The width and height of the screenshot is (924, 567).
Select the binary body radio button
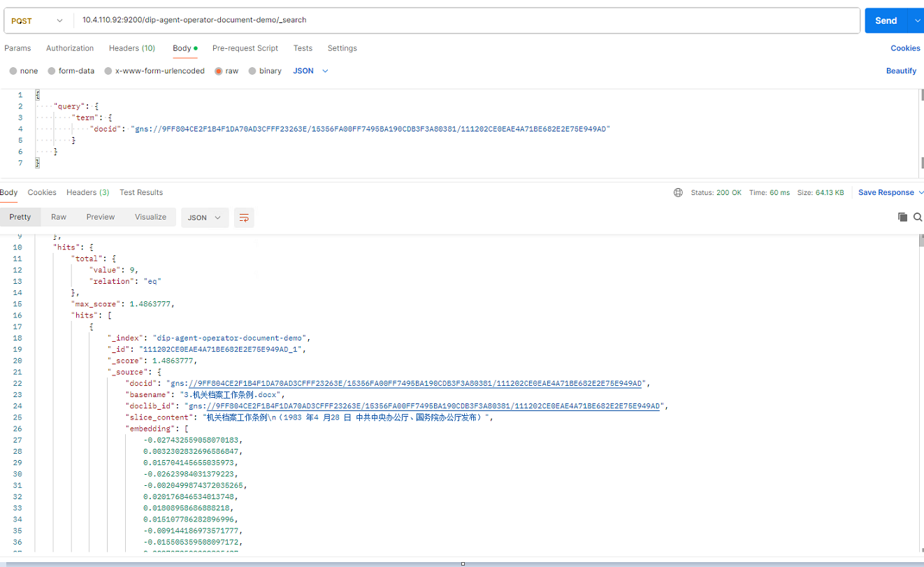coord(252,71)
